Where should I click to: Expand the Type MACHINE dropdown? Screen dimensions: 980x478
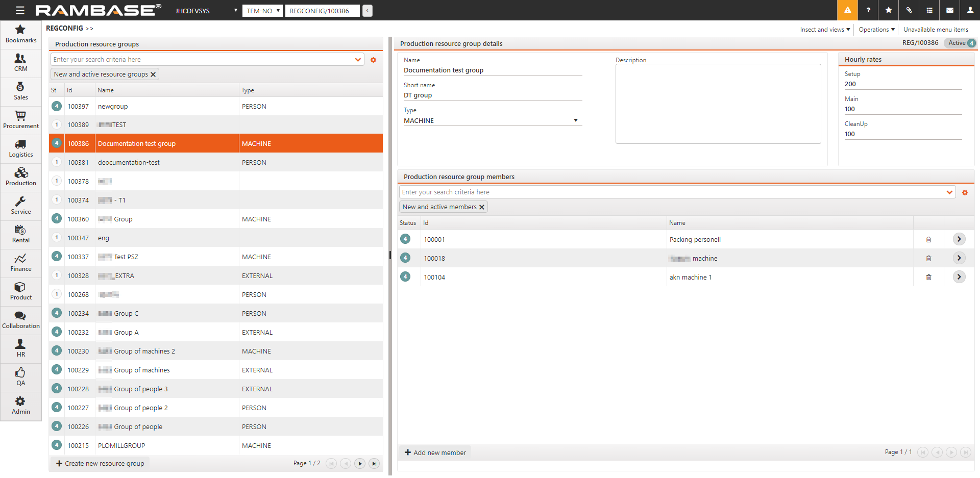click(x=575, y=121)
